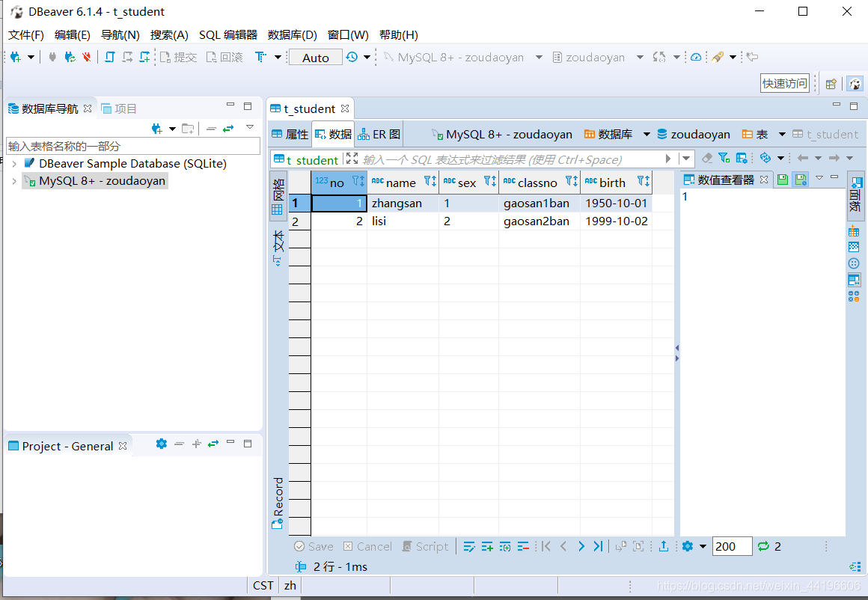Click the open perspective icon beside quick access
This screenshot has height=600, width=868.
(831, 84)
